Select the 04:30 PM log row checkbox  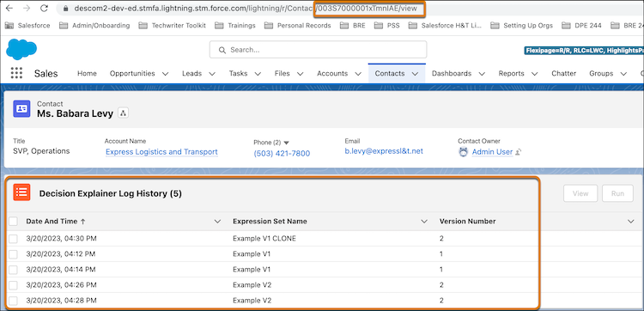pos(13,239)
